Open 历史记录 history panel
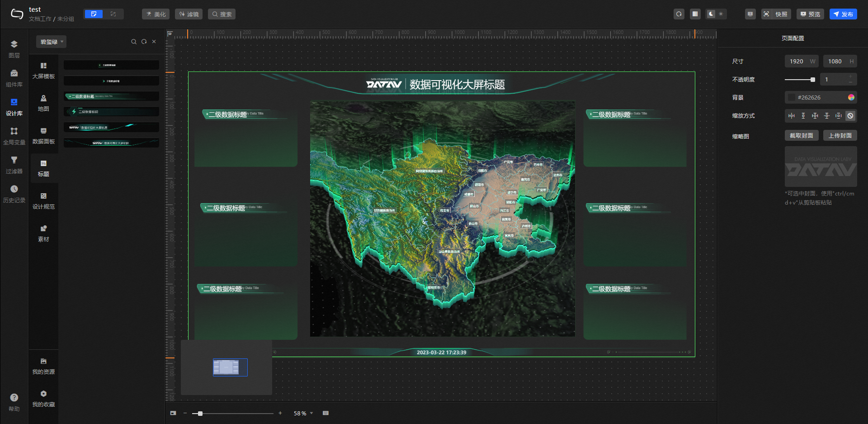 pos(14,193)
